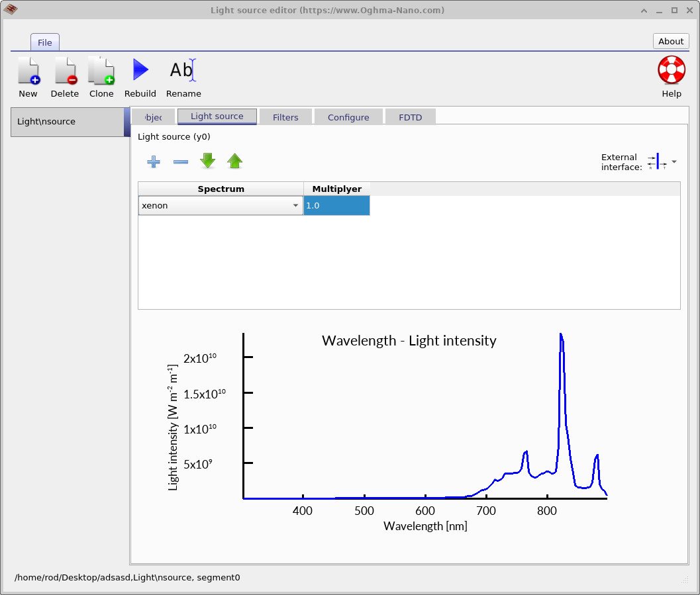Maximize the Light source editor window
This screenshot has width=700, height=595.
pos(674,11)
